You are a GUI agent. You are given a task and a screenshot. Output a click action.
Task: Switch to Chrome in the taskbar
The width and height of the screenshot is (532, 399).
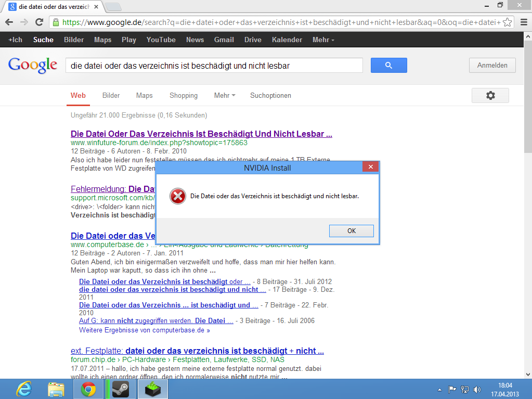pos(88,389)
